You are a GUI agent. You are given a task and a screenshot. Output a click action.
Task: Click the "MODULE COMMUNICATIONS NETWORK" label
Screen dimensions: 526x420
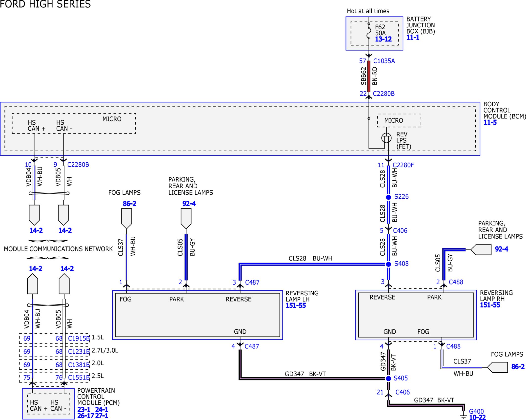58,249
